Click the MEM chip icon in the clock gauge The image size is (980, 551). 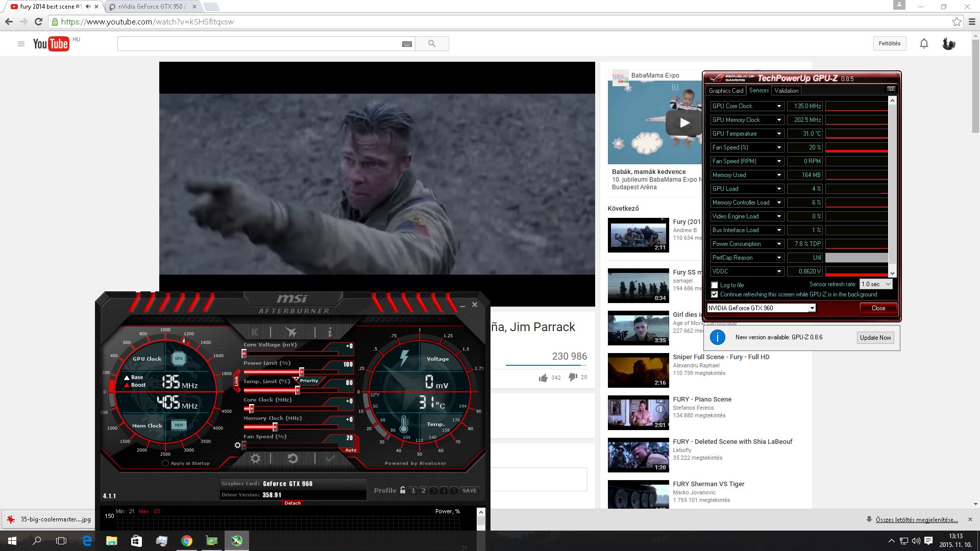(x=179, y=425)
